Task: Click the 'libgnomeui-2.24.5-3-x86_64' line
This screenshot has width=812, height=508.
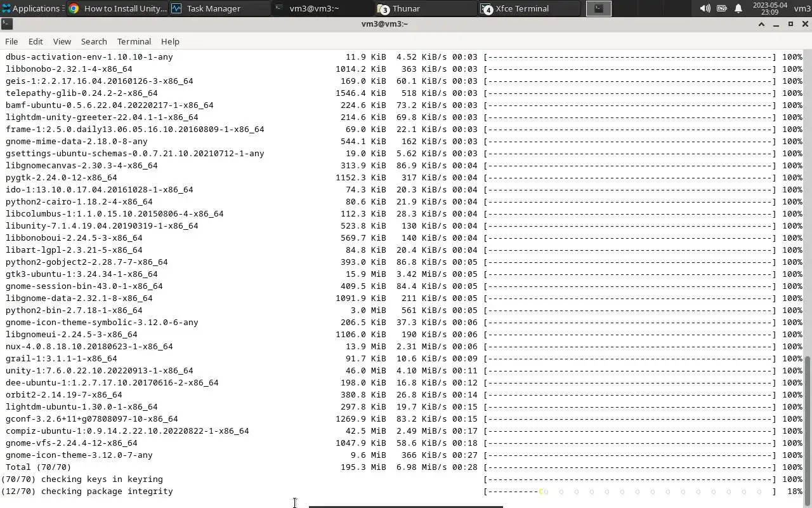Action: coord(72,335)
